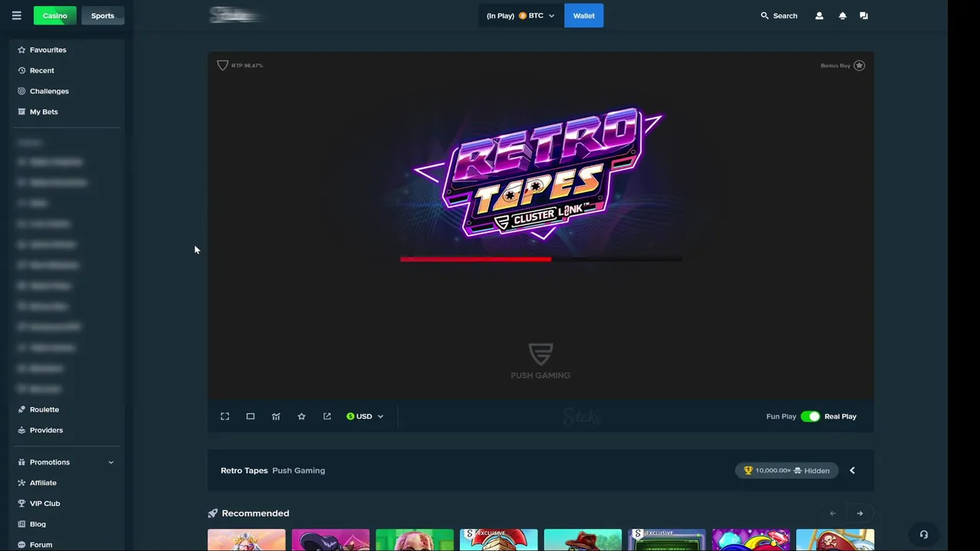Click the Wallet button
Viewport: 980px width, 551px height.
tap(584, 15)
